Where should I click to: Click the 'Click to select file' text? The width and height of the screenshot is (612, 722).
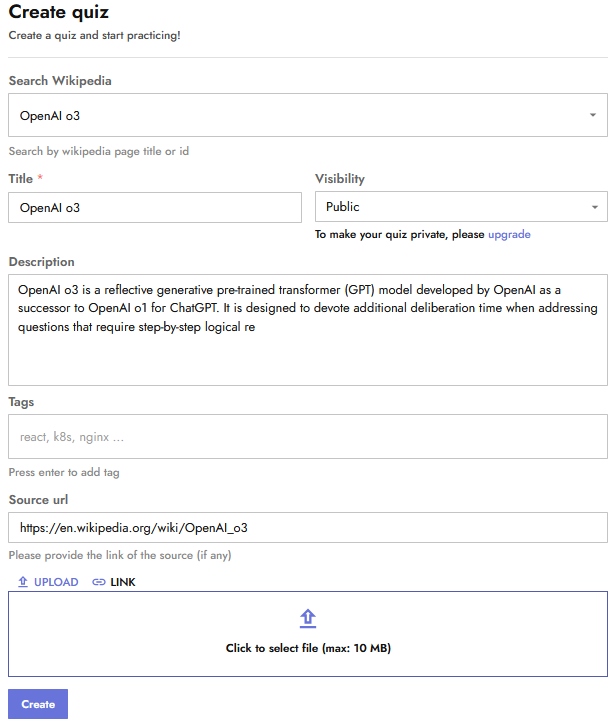308,648
